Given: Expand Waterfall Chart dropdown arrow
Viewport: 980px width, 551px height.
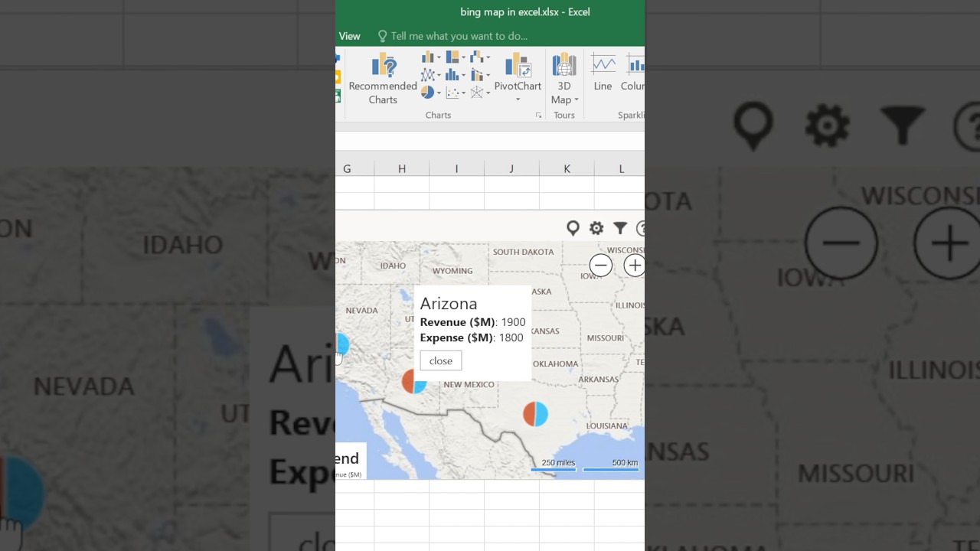Looking at the screenshot, I should [x=487, y=58].
